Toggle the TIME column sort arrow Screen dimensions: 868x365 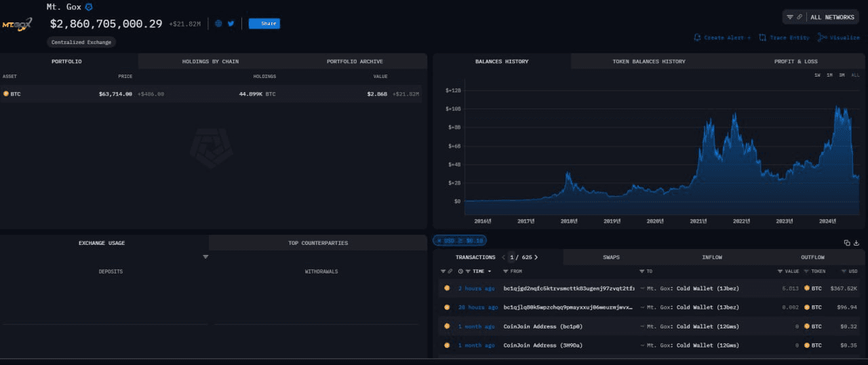[x=490, y=271]
